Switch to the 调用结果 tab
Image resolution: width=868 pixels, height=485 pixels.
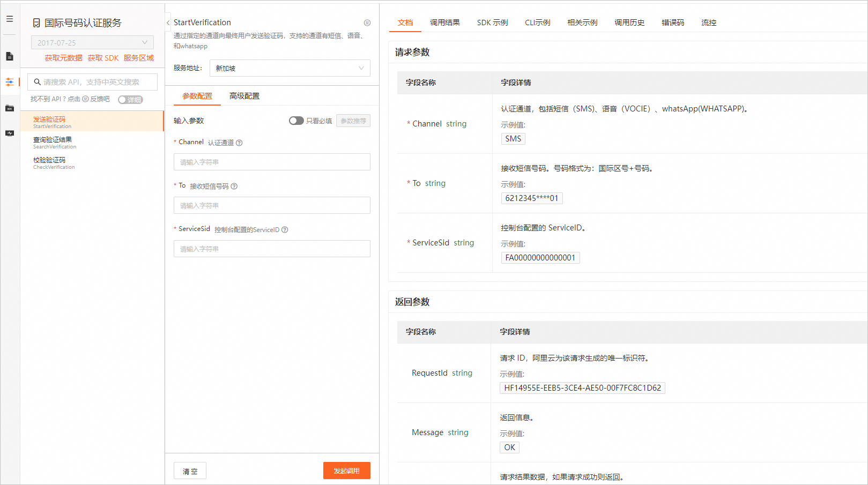tap(445, 23)
